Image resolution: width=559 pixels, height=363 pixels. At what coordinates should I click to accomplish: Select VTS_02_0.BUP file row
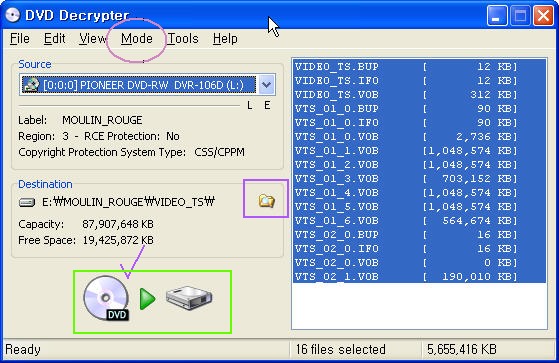coord(419,235)
